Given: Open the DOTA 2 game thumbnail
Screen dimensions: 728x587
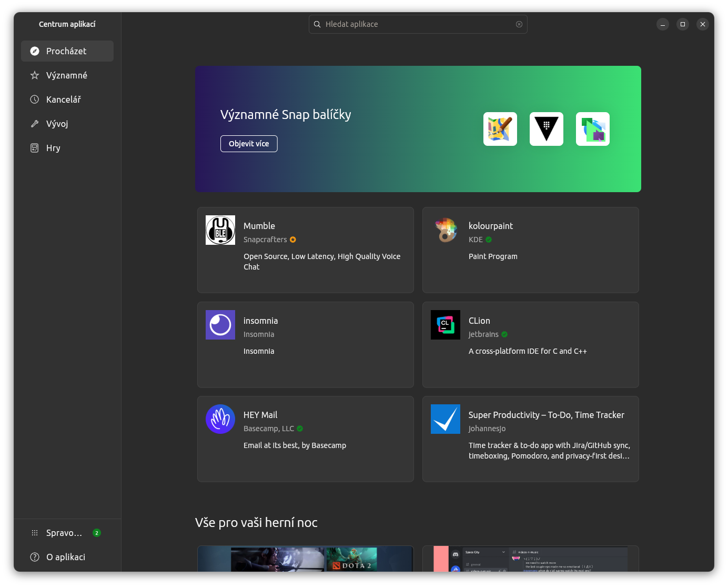Looking at the screenshot, I should click(x=306, y=559).
